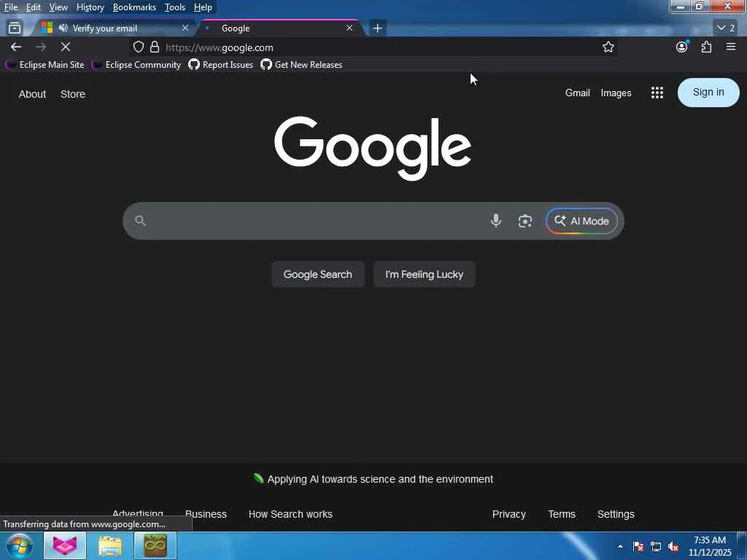Open Business footer link

tap(206, 514)
